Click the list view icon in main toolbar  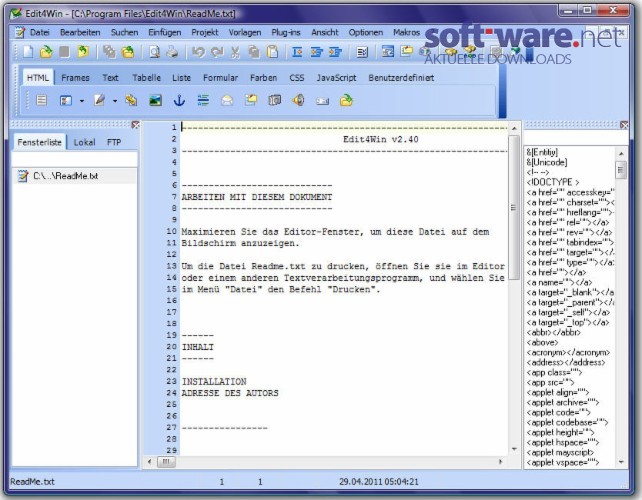(x=362, y=52)
